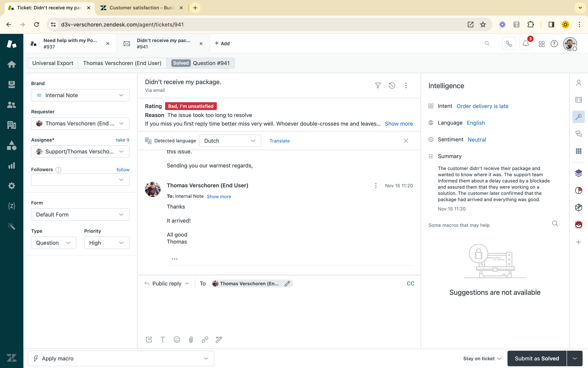This screenshot has height=368, width=588.
Task: Open Admin gear in left navigation
Action: tap(11, 186)
